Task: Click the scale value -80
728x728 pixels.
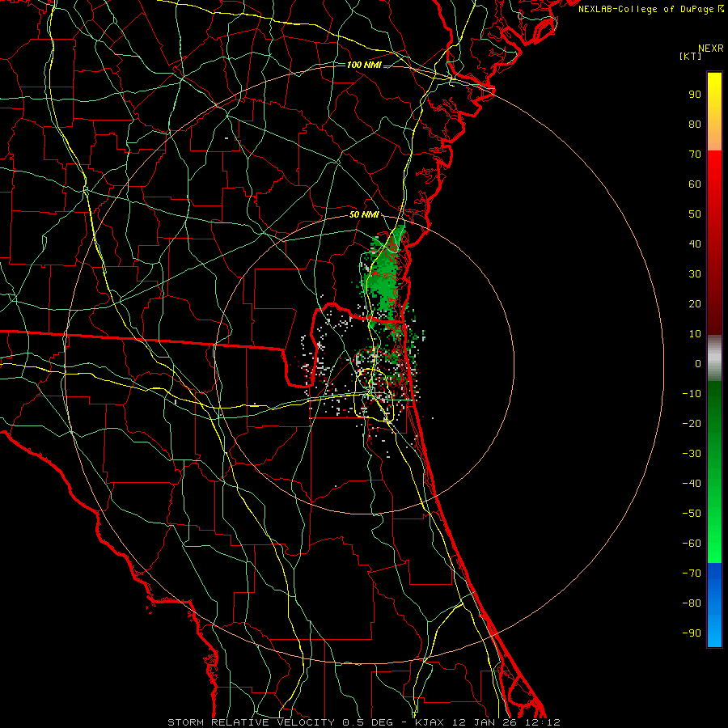Action: [692, 603]
